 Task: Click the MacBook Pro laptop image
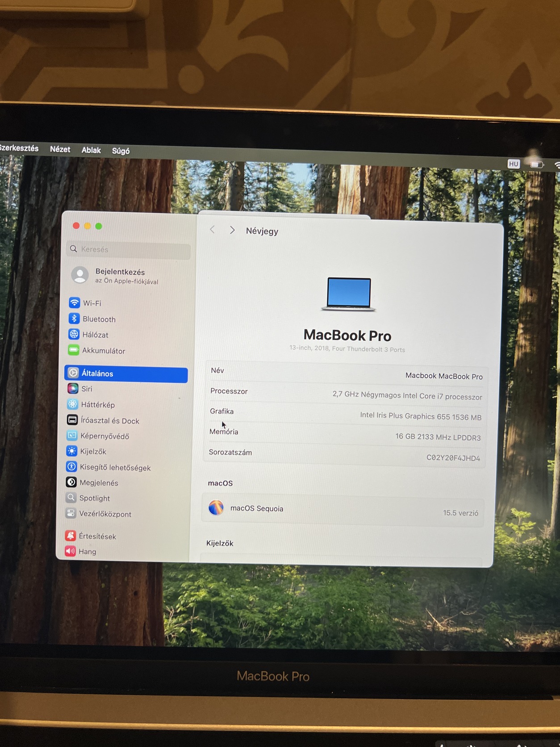(348, 294)
